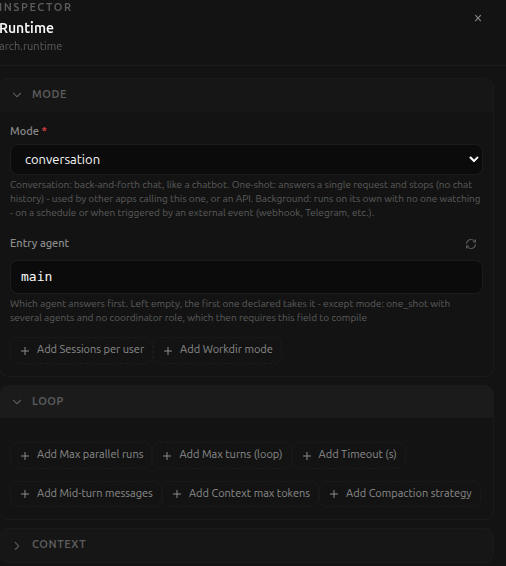This screenshot has height=566, width=506.
Task: Click the 'Which agent answers first' help text
Action: coord(230,311)
